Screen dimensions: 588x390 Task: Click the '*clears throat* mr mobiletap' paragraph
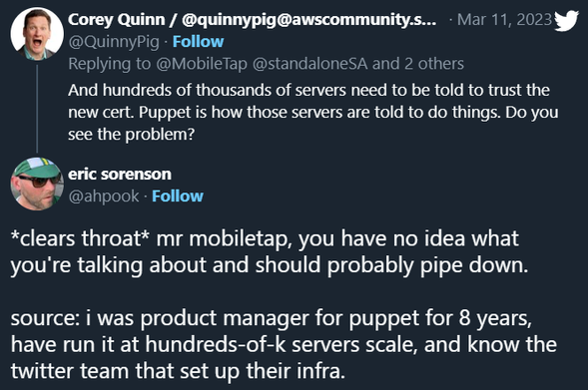[270, 251]
